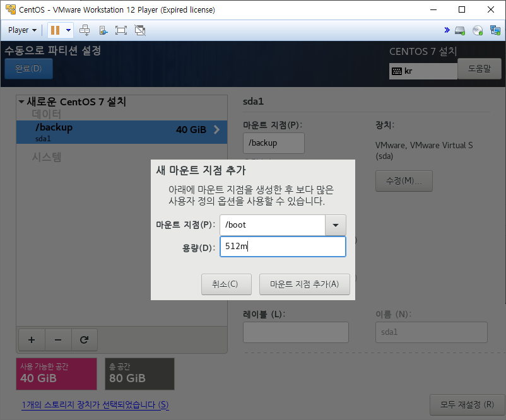Click the 취소(C) cancel button

click(227, 284)
